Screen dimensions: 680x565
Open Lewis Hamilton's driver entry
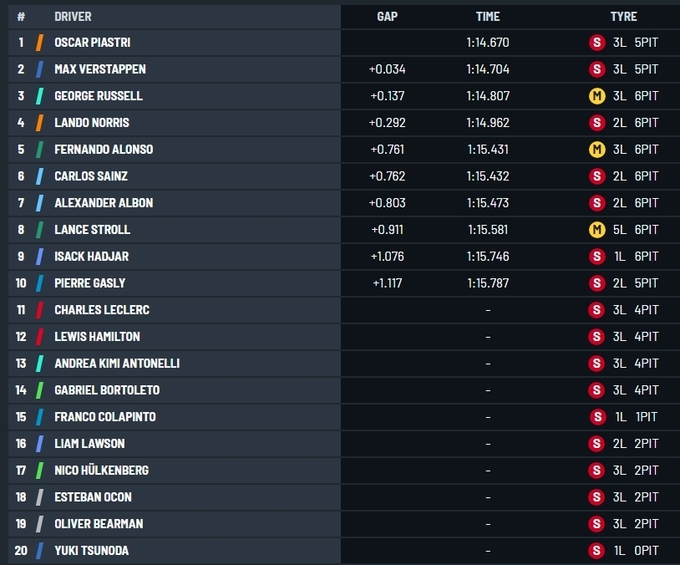pos(97,337)
